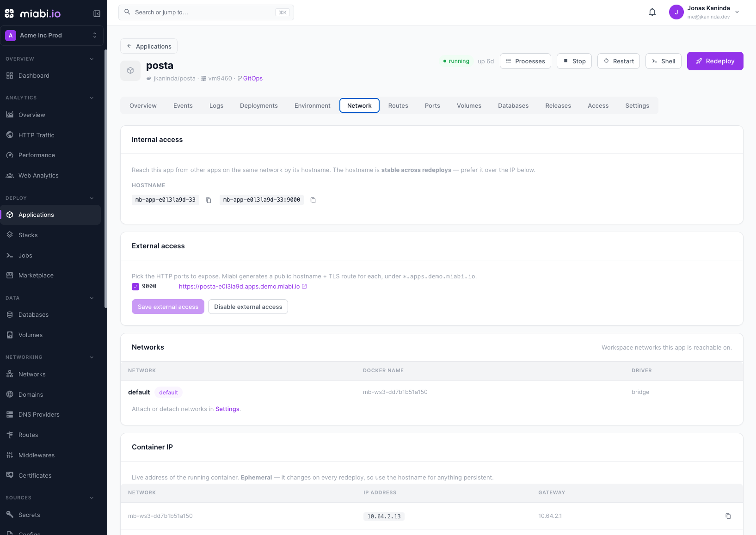
Task: View Processes for posta
Action: tap(525, 61)
